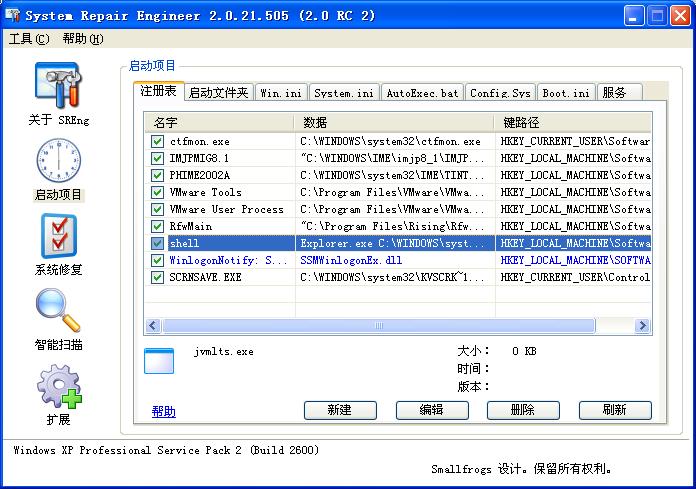Uncheck the WinlogonNotify entry checkbox
The width and height of the screenshot is (696, 489).
(157, 260)
